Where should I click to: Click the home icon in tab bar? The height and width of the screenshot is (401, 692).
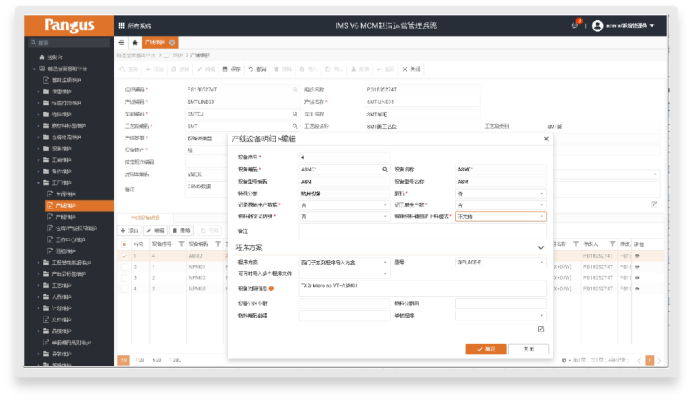click(x=135, y=43)
